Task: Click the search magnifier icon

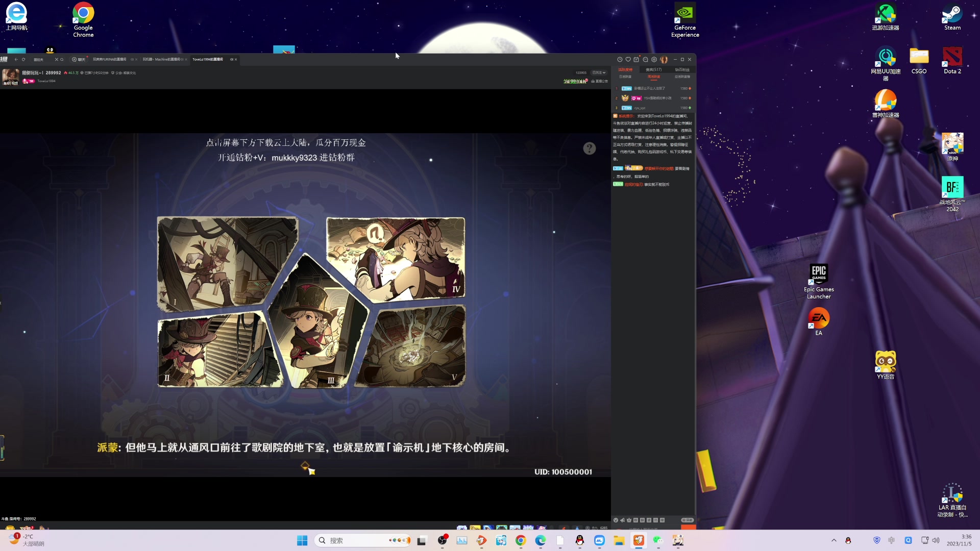Action: (x=62, y=59)
